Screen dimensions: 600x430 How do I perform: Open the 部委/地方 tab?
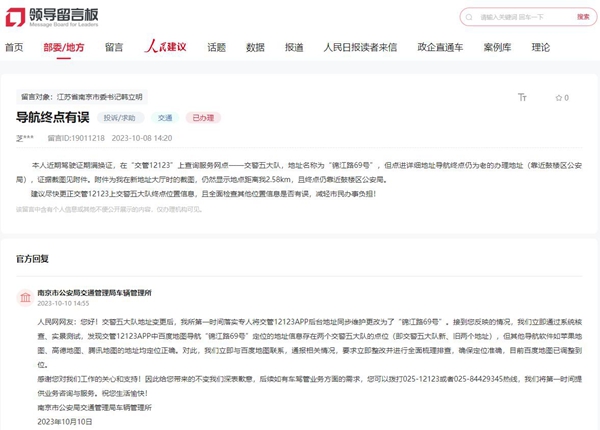pyautogui.click(x=64, y=47)
